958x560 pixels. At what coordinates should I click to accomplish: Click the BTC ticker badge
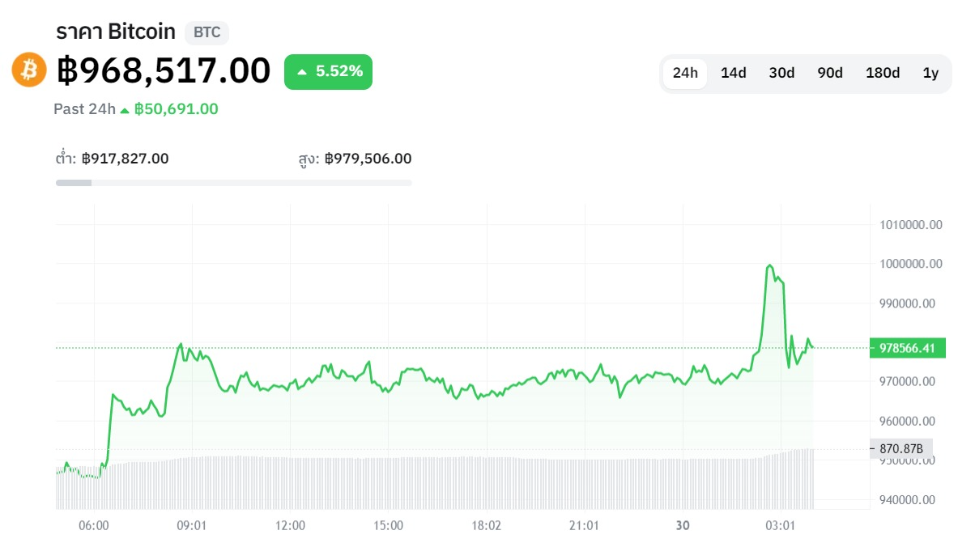[x=207, y=32]
